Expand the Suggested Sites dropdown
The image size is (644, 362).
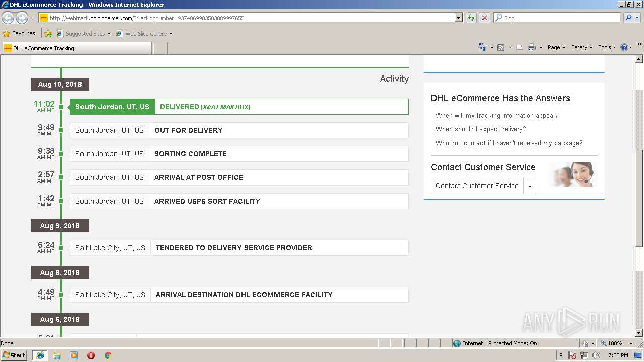(x=109, y=34)
